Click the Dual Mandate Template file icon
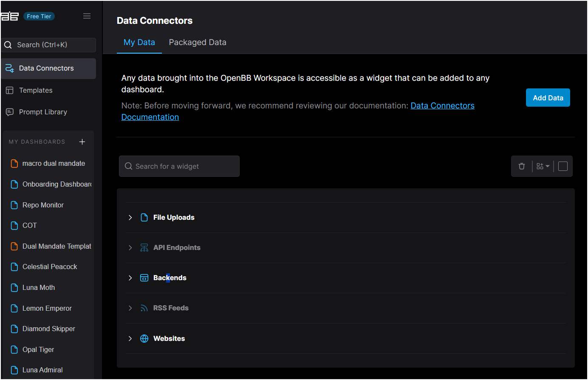 pos(14,246)
